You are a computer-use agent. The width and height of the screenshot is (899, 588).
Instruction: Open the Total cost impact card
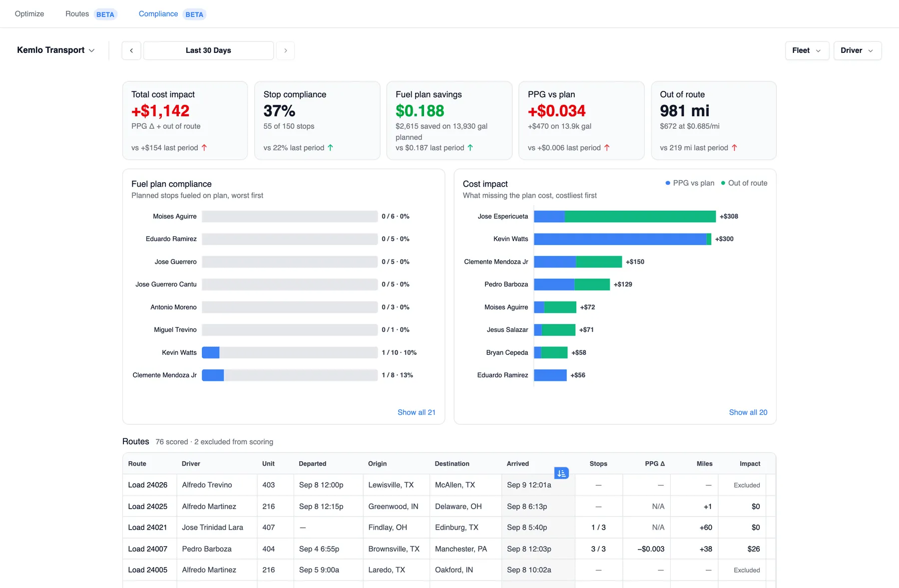[x=185, y=121]
